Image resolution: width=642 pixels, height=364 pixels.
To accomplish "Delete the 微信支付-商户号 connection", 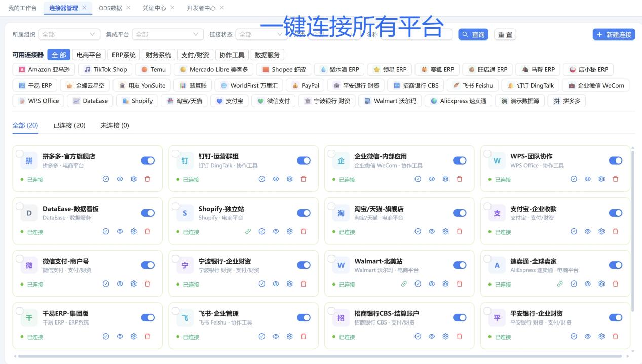I will 147,284.
